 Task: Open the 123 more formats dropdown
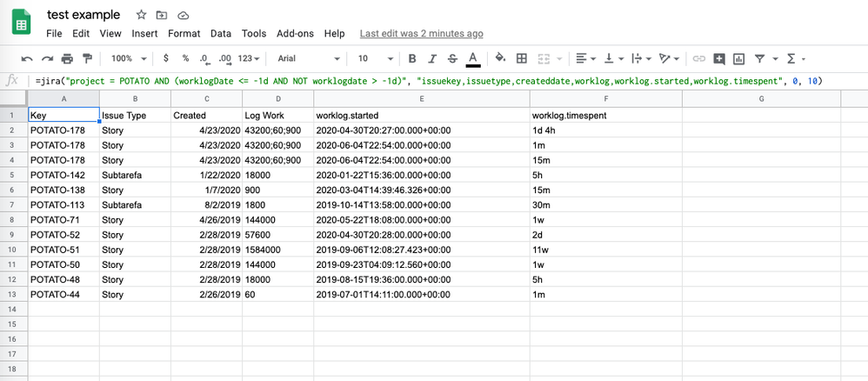(x=249, y=58)
